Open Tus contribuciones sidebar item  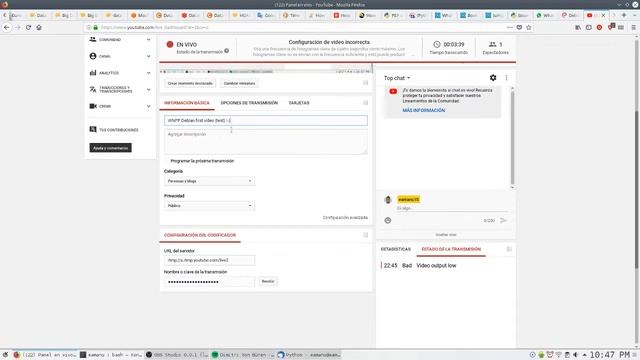(114, 130)
